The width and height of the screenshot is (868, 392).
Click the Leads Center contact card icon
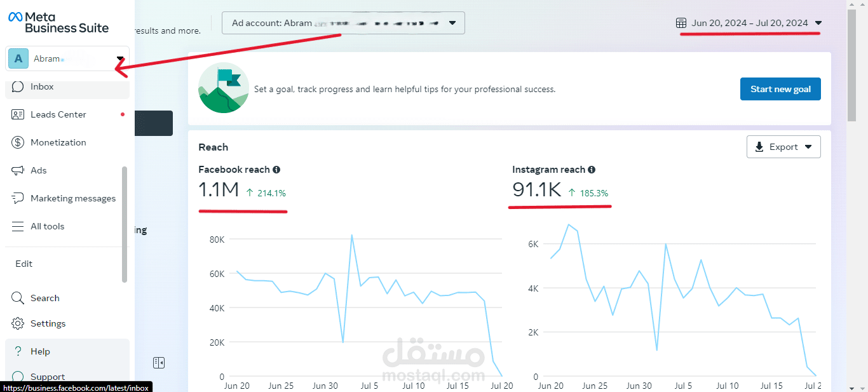(x=18, y=114)
